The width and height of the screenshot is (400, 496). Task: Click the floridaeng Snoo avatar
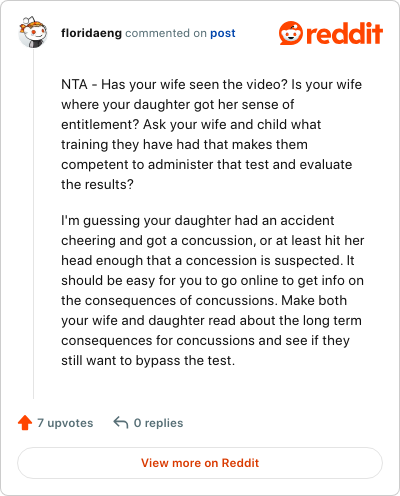[33, 32]
